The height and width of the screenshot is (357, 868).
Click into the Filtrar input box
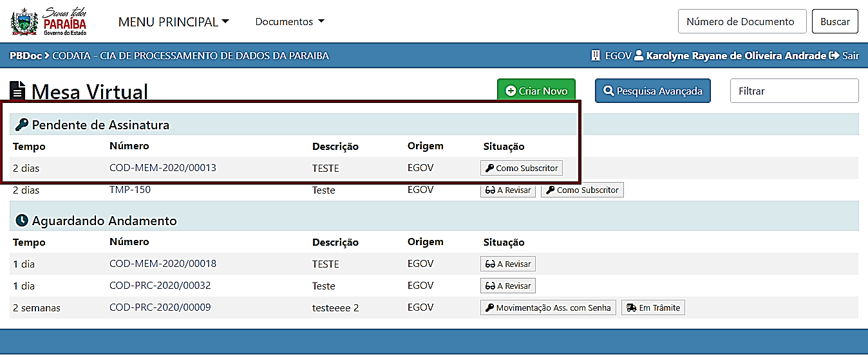tap(794, 91)
